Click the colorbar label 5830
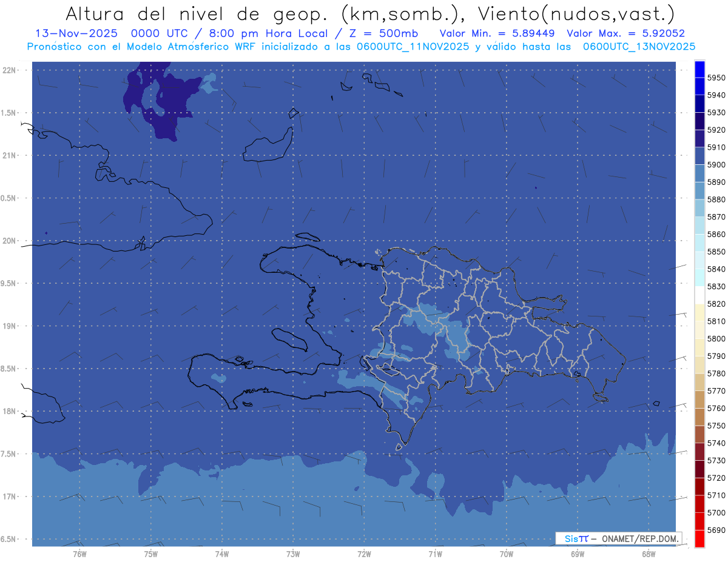 tap(716, 286)
